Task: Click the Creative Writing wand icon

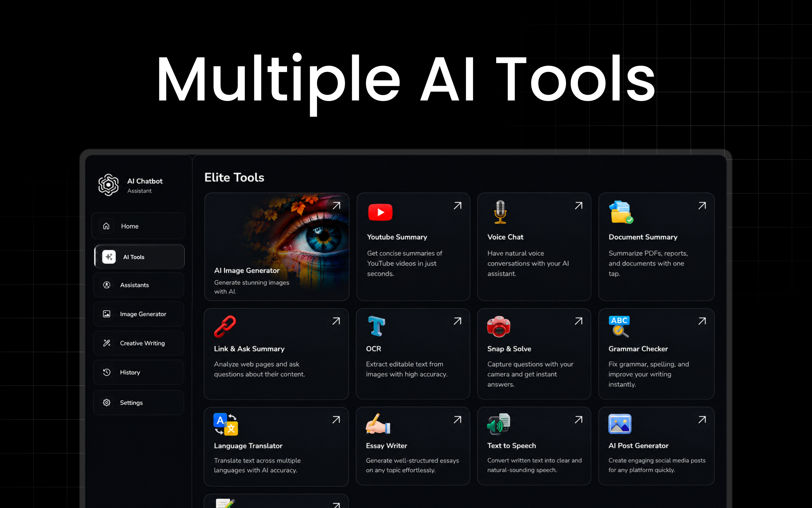Action: (107, 343)
